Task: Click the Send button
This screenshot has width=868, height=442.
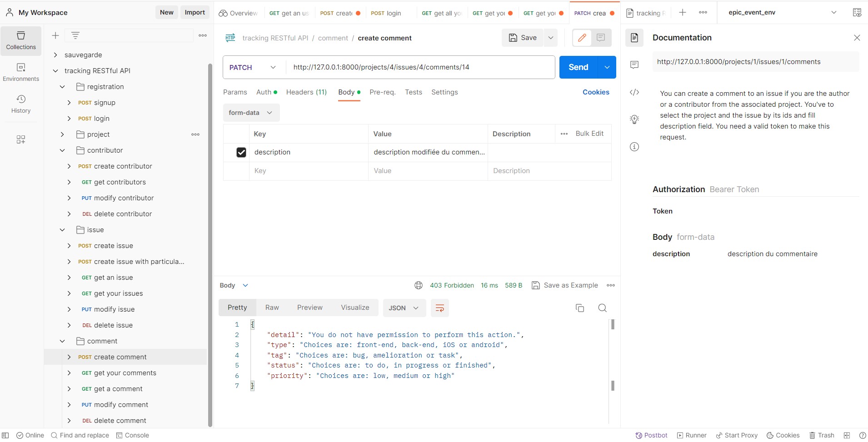Action: coord(579,67)
